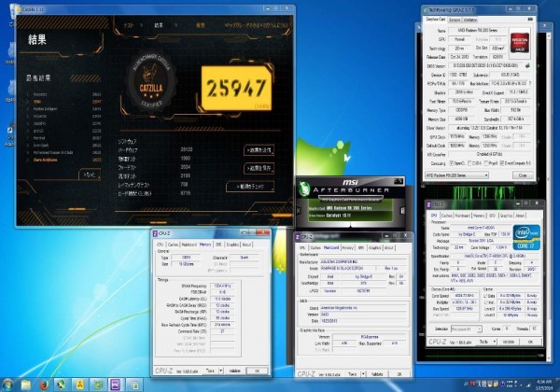Open Memory tab in processor CPU-Z window
The width and height of the screenshot is (560, 392).
point(479,216)
